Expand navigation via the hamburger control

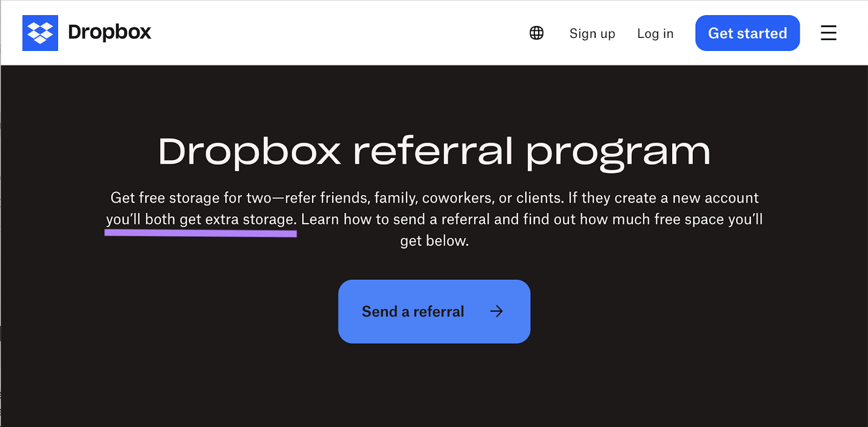tap(828, 33)
